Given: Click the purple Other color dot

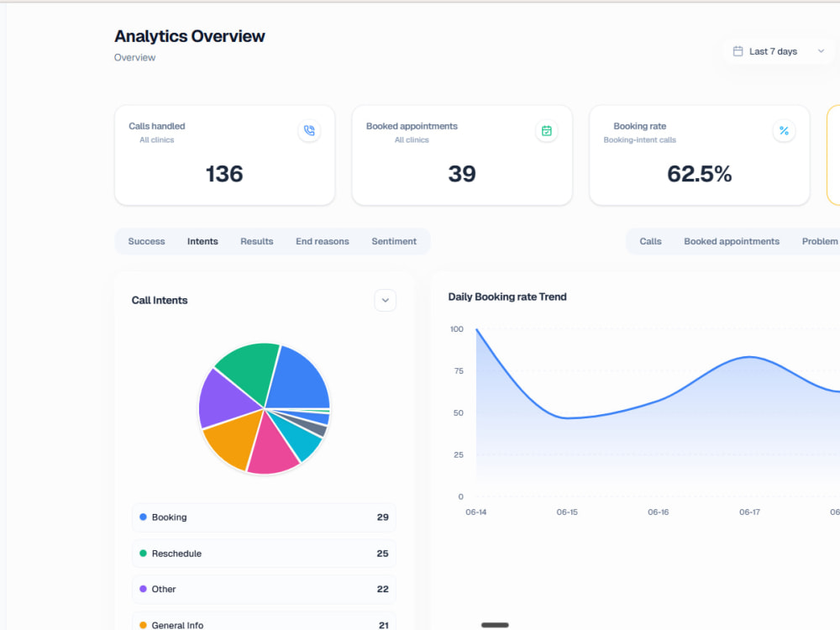Looking at the screenshot, I should coord(143,589).
